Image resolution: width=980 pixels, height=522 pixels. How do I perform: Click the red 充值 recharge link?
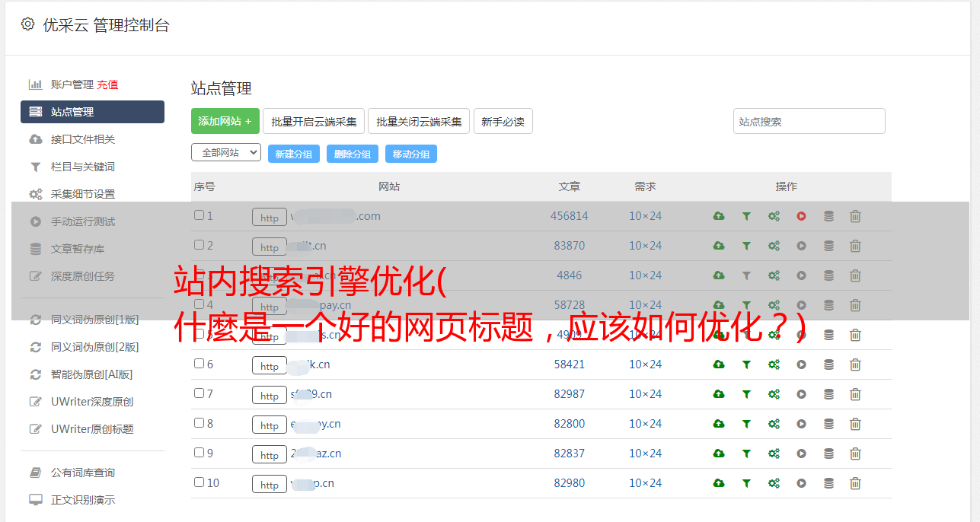(x=107, y=84)
